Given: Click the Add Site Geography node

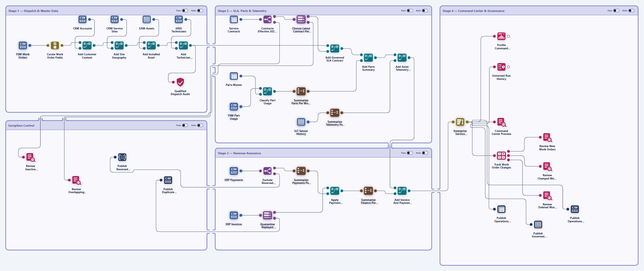Looking at the screenshot, I should point(119,45).
